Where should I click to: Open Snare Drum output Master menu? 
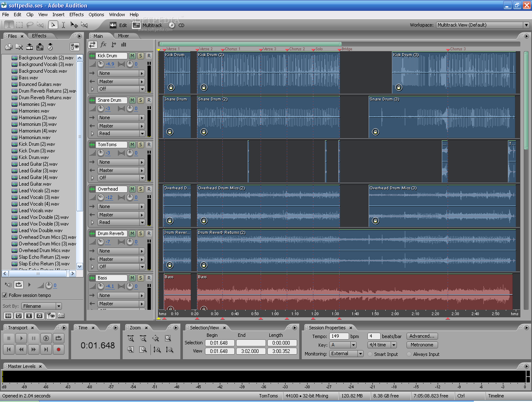pyautogui.click(x=121, y=126)
